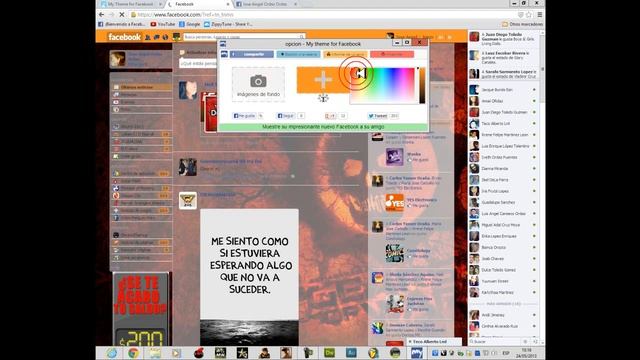The height and width of the screenshot is (360, 640).
Task: Click the blue Compartir share button
Action: 252,54
